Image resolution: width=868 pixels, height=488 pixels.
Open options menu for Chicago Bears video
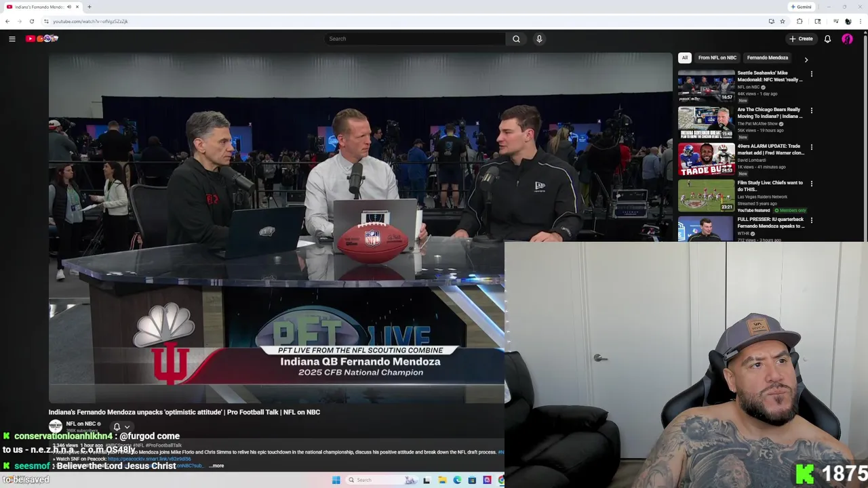coord(812,110)
